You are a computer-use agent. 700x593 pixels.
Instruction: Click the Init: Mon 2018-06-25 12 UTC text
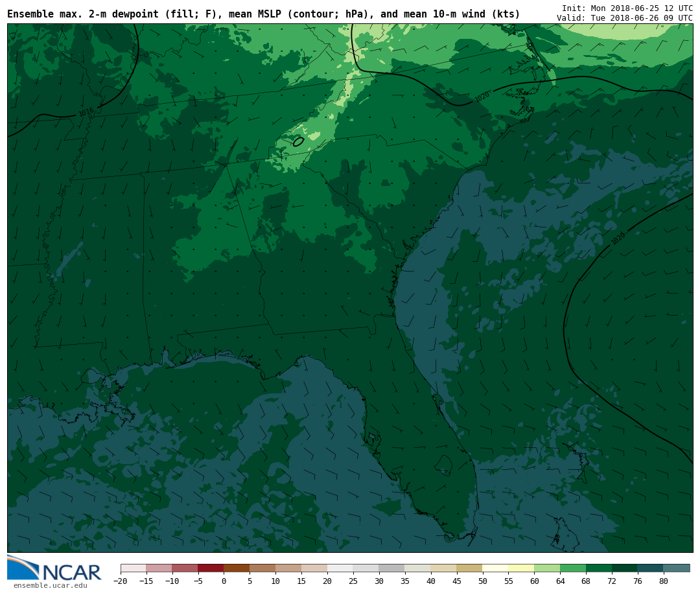(x=627, y=8)
